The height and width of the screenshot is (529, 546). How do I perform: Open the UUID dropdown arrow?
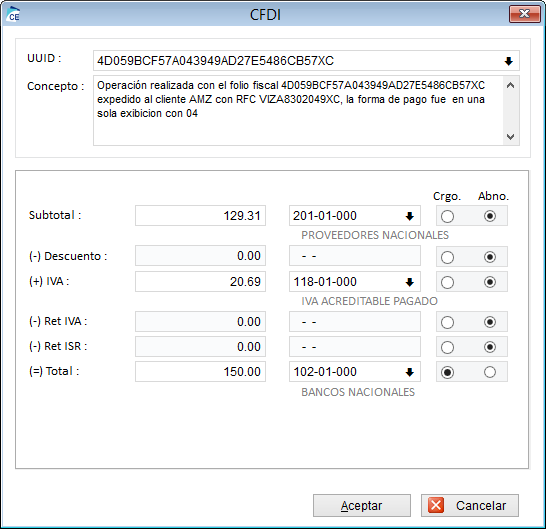point(508,61)
